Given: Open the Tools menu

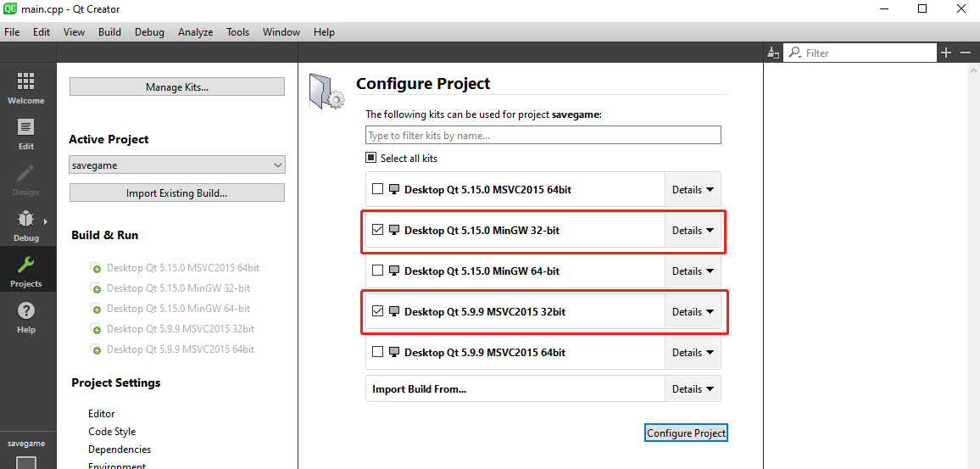Looking at the screenshot, I should (x=237, y=32).
